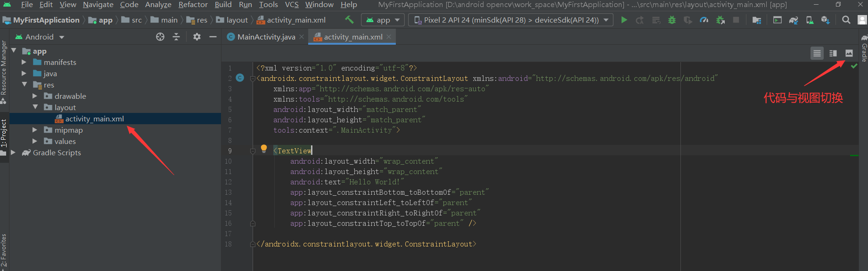Click the "Hello World!" text value in code
This screenshot has width=868, height=271.
pos(375,182)
